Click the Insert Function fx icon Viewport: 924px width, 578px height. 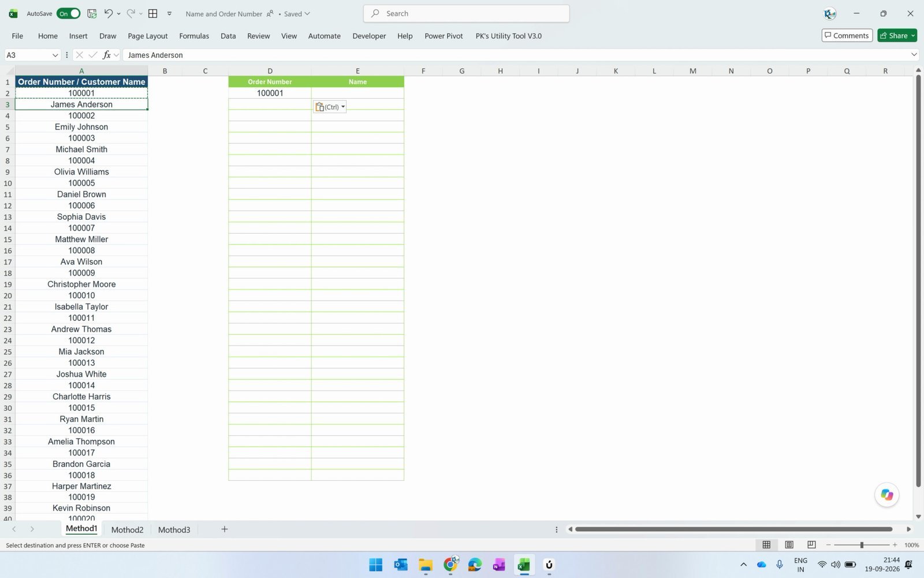click(106, 55)
